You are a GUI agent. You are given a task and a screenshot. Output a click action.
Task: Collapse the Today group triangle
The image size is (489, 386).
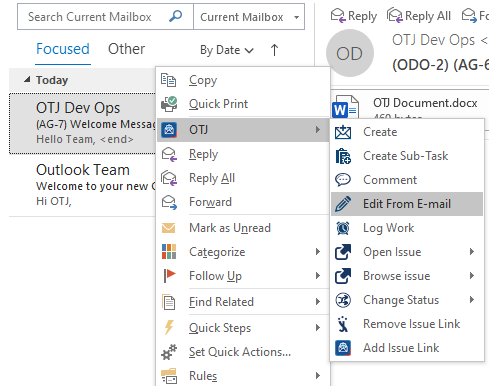(x=27, y=80)
